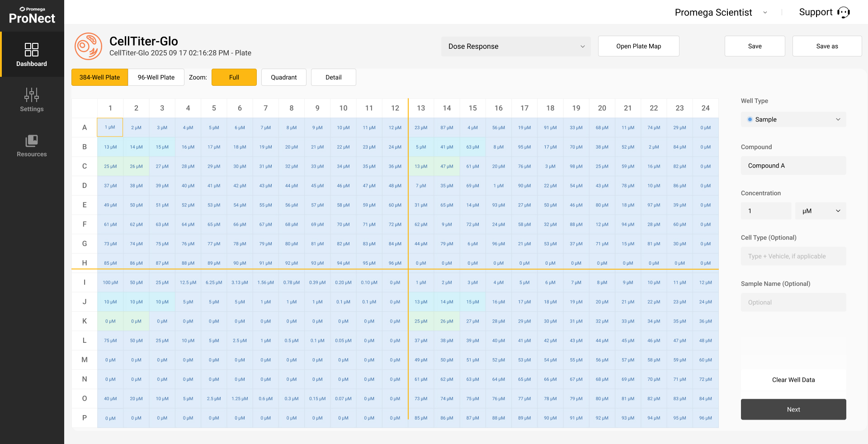This screenshot has width=868, height=444.
Task: Click the Save button
Action: (755, 46)
